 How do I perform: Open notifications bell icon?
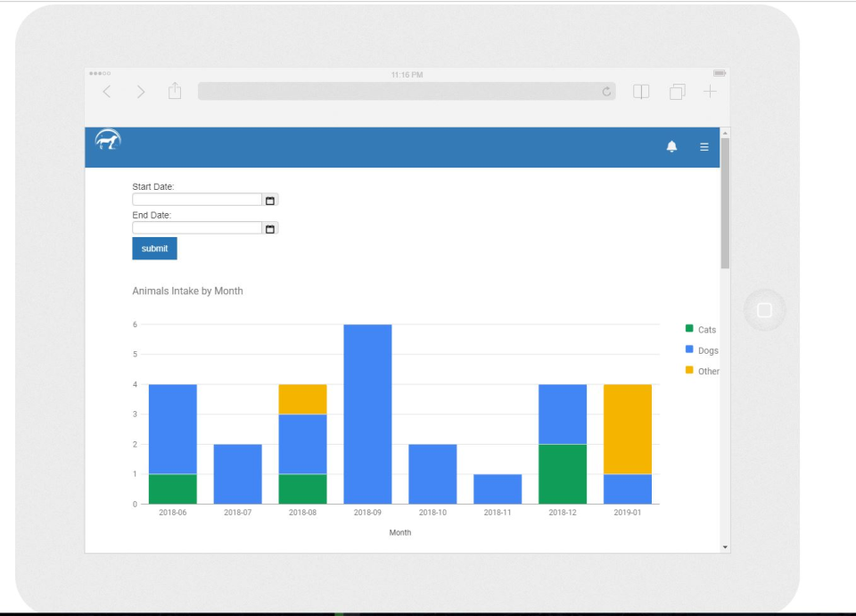coord(671,146)
